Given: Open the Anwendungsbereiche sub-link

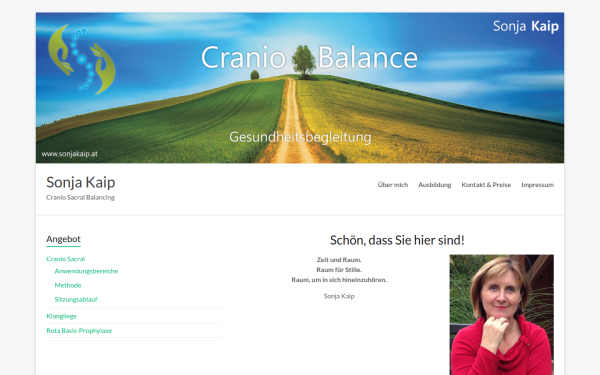Looking at the screenshot, I should pos(86,271).
